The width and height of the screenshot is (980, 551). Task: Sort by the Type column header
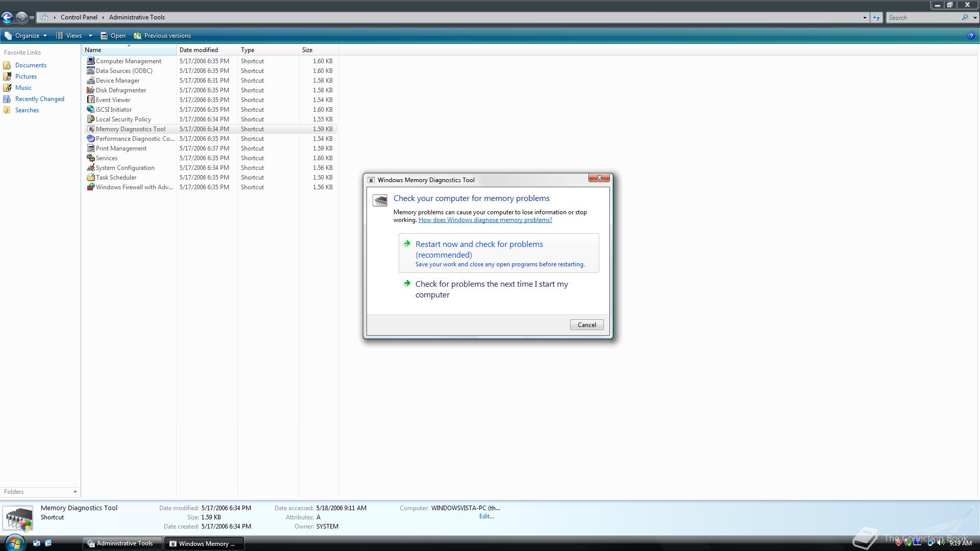coord(268,50)
